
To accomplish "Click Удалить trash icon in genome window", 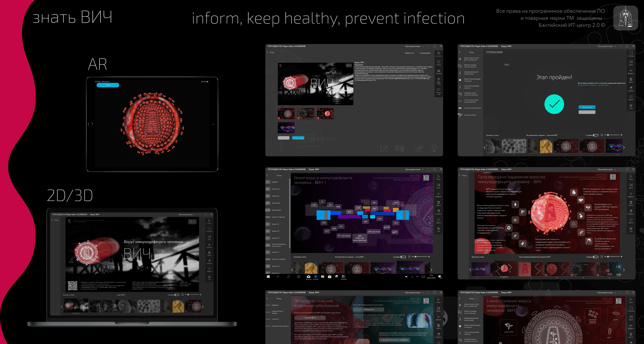I will [x=438, y=203].
